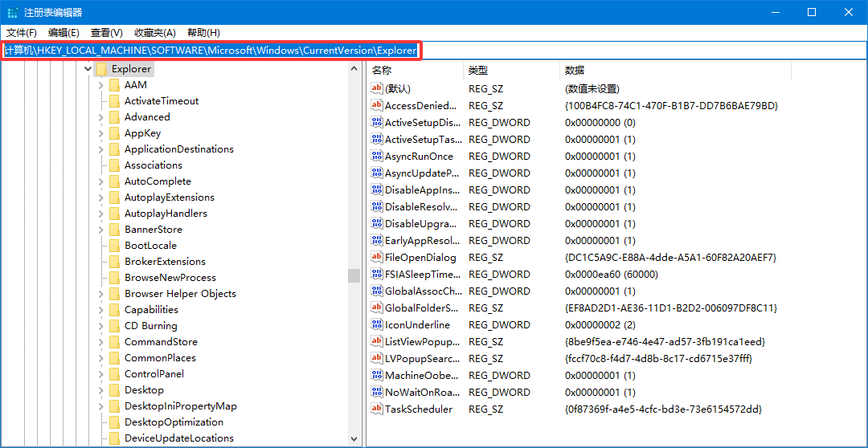Click the MachineOobe... DWORD value icon
Image resolution: width=868 pixels, height=448 pixels.
[376, 376]
